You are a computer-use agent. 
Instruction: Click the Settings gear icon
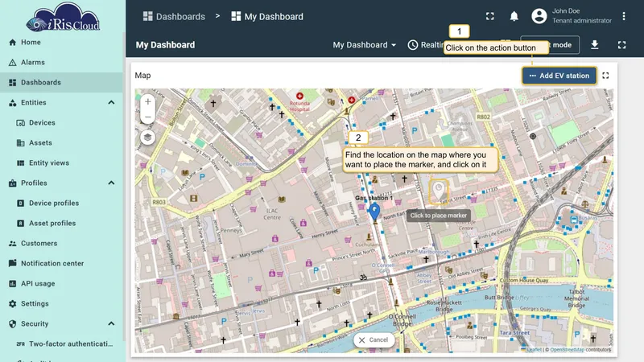13,304
